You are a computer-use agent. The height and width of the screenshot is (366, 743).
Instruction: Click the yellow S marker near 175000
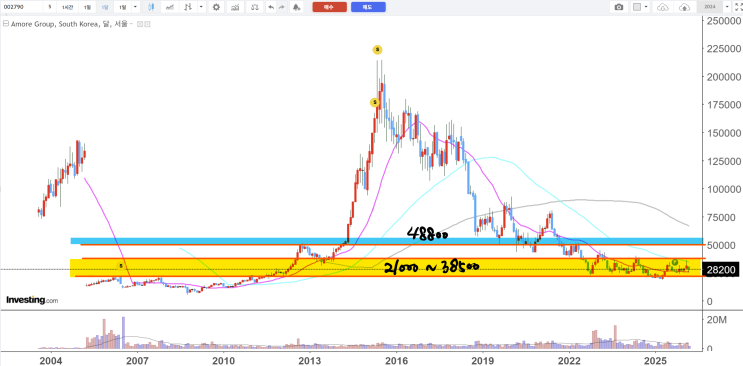coord(374,102)
